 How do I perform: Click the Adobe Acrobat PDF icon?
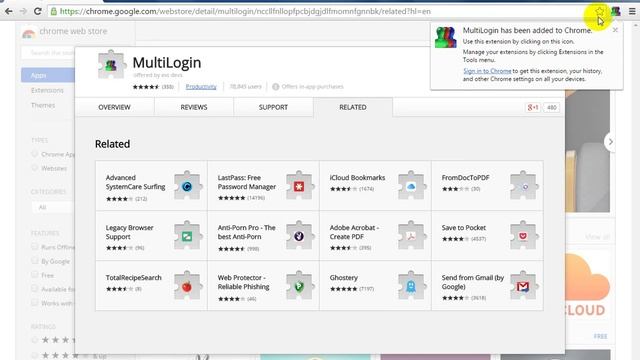tap(411, 236)
